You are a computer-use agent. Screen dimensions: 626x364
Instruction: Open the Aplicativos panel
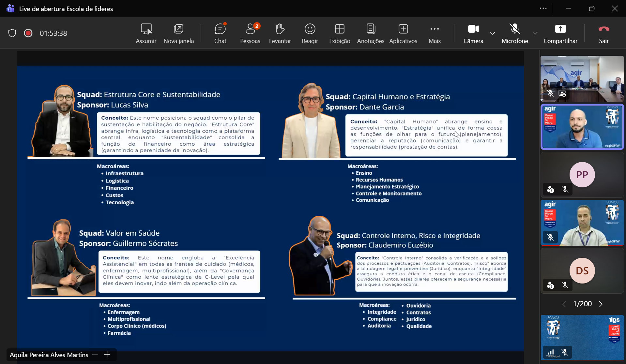coord(403,33)
